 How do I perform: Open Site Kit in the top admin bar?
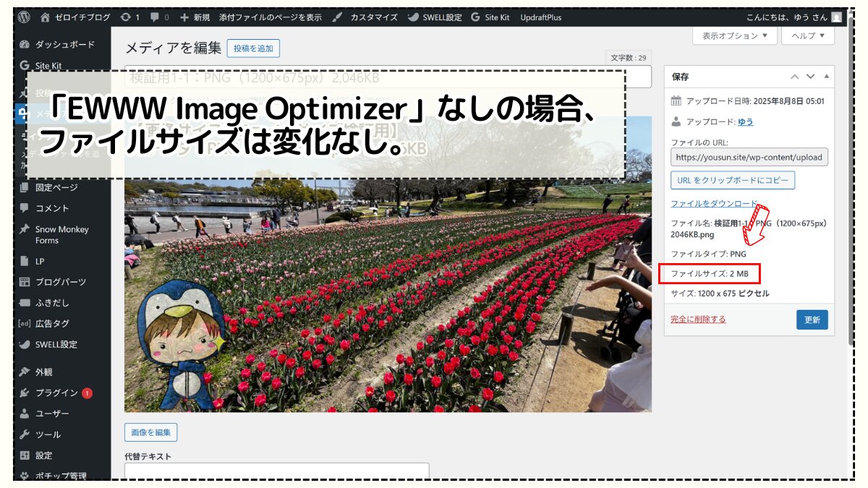click(491, 17)
